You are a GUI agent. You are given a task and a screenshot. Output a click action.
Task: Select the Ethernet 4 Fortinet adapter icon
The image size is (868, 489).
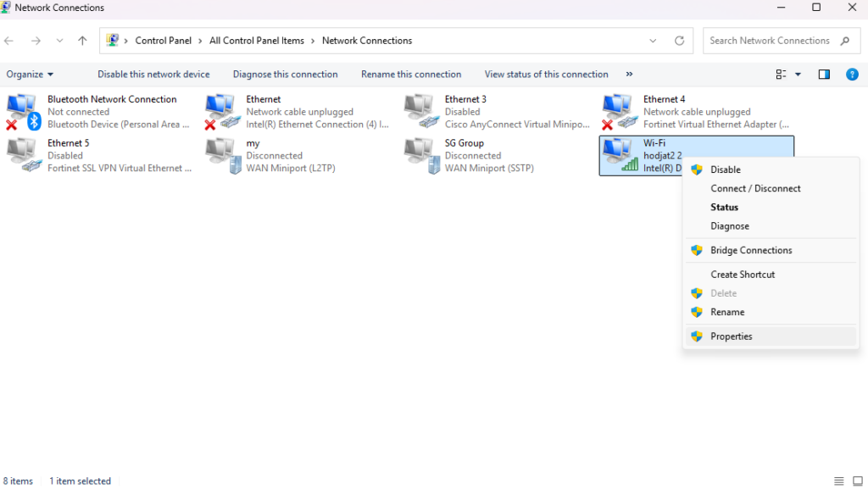(x=619, y=112)
